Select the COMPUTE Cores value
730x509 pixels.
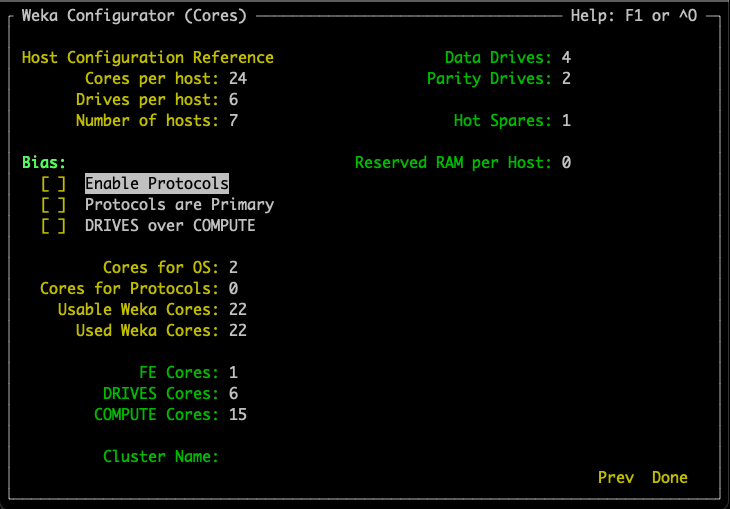pyautogui.click(x=237, y=415)
